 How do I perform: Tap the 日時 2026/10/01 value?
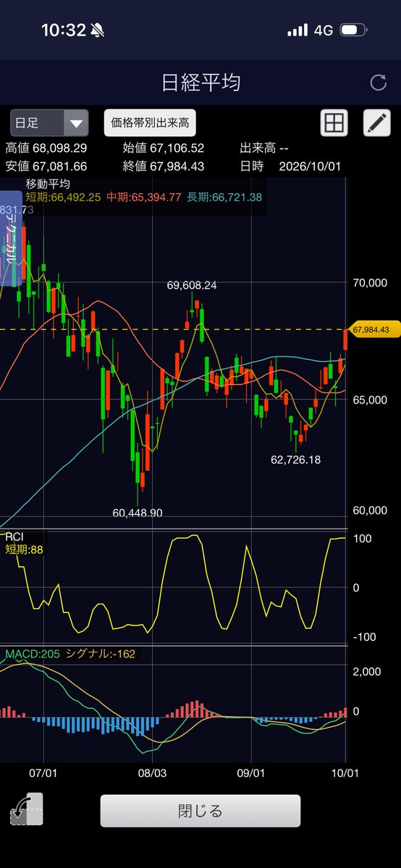pyautogui.click(x=290, y=166)
